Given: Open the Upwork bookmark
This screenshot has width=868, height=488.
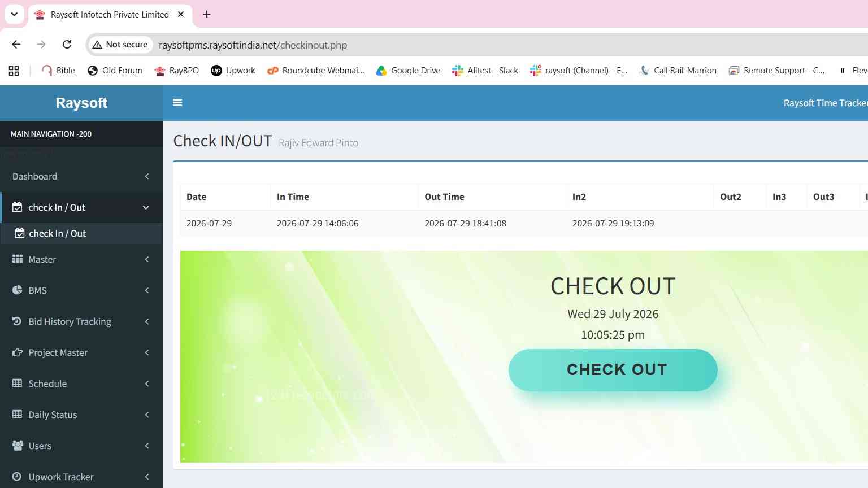Looking at the screenshot, I should (233, 71).
